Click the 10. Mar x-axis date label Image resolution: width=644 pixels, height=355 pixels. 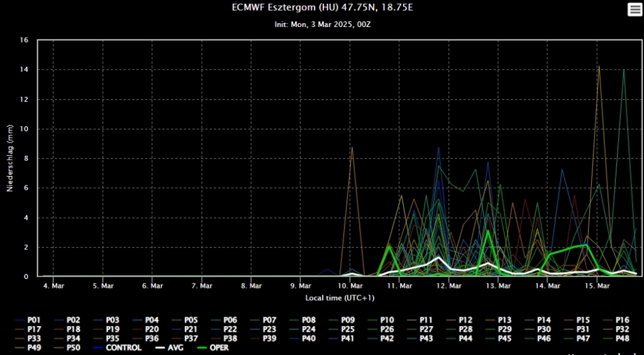coord(350,286)
